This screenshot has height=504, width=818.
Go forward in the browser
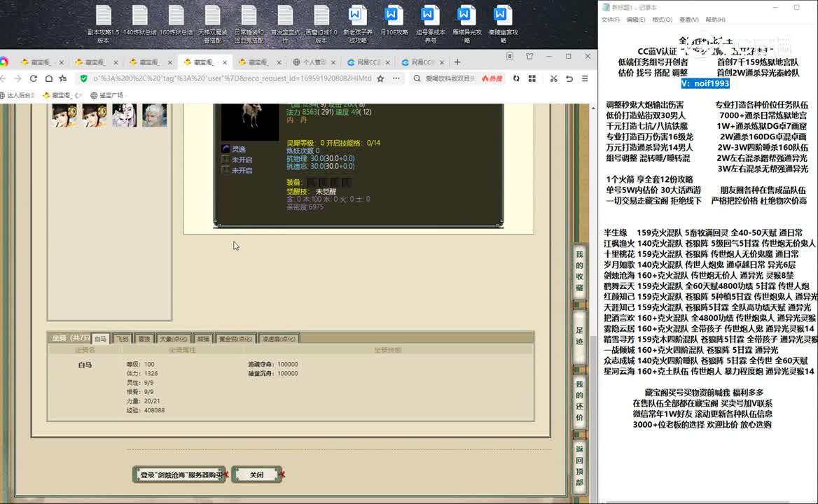point(18,78)
